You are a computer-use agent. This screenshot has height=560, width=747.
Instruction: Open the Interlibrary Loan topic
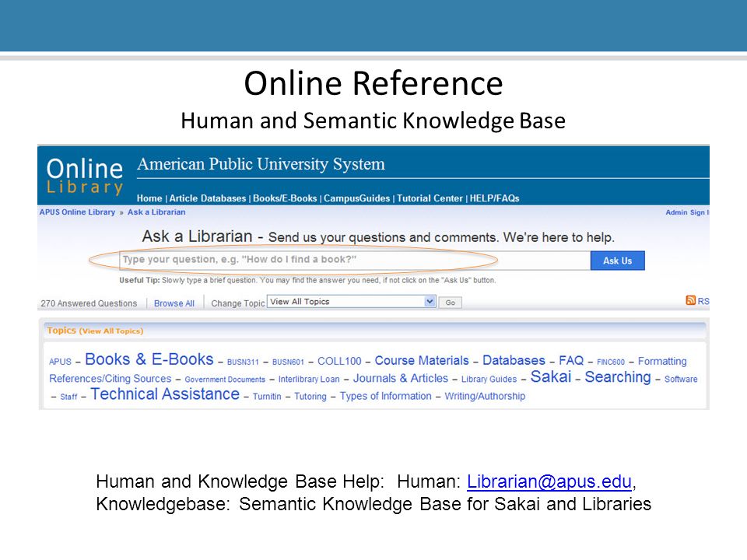point(309,379)
